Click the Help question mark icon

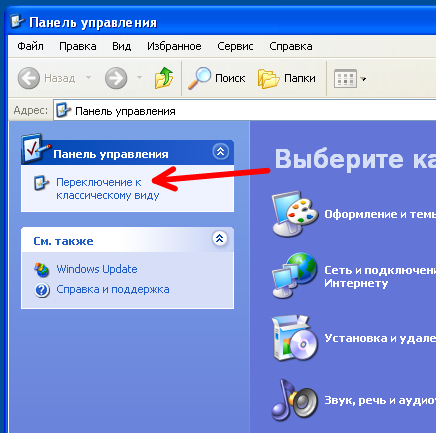coord(42,290)
